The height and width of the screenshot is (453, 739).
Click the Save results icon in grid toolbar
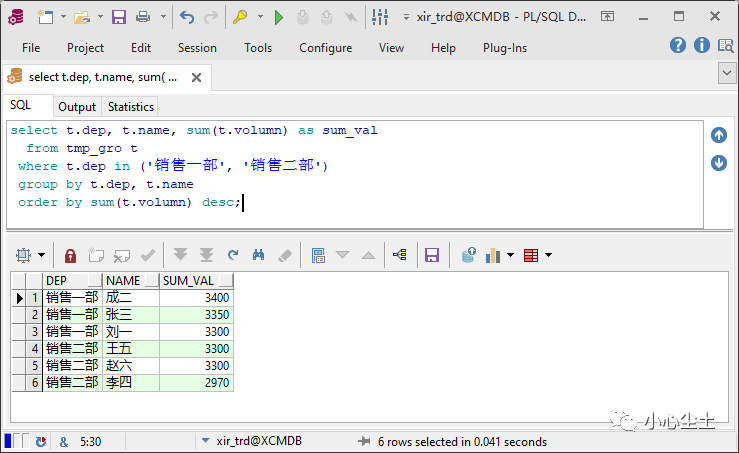[432, 255]
